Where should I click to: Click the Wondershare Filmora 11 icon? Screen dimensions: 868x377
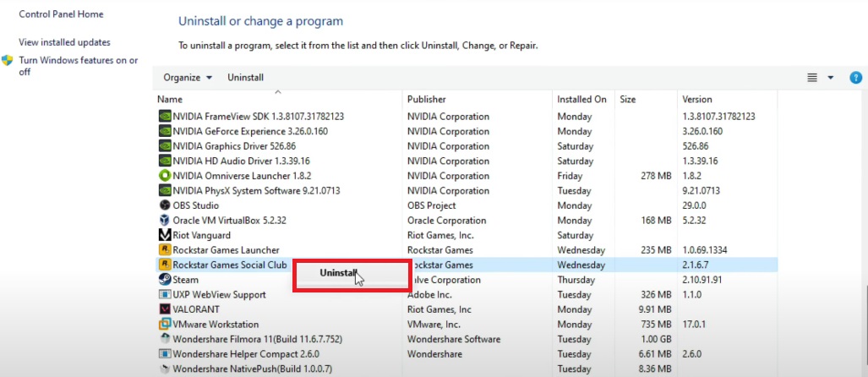pyautogui.click(x=165, y=339)
